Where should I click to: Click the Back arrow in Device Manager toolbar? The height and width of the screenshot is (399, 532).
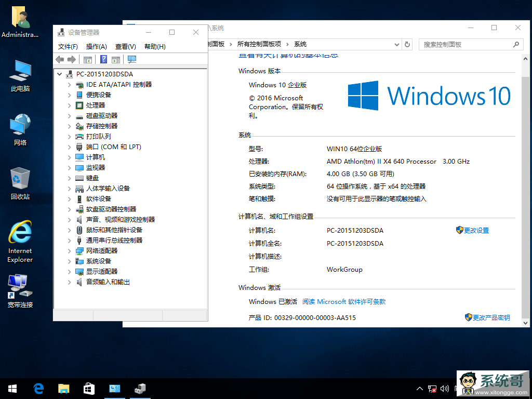tap(60, 59)
